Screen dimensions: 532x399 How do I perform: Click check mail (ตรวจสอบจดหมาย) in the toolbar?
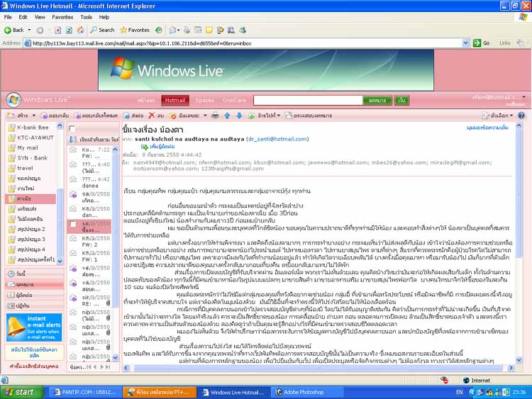[309, 116]
